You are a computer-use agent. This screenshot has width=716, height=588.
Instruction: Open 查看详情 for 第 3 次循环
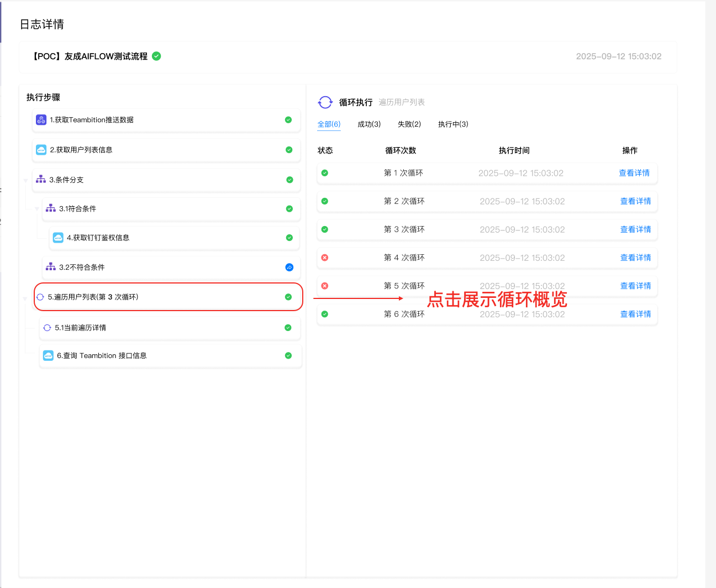tap(636, 229)
